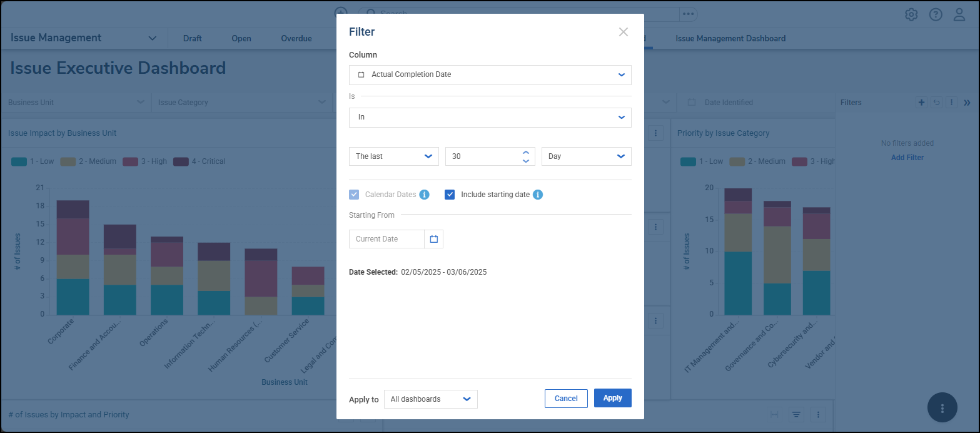This screenshot has width=980, height=433.
Task: Expand the 'In' operator dropdown
Action: tap(490, 117)
